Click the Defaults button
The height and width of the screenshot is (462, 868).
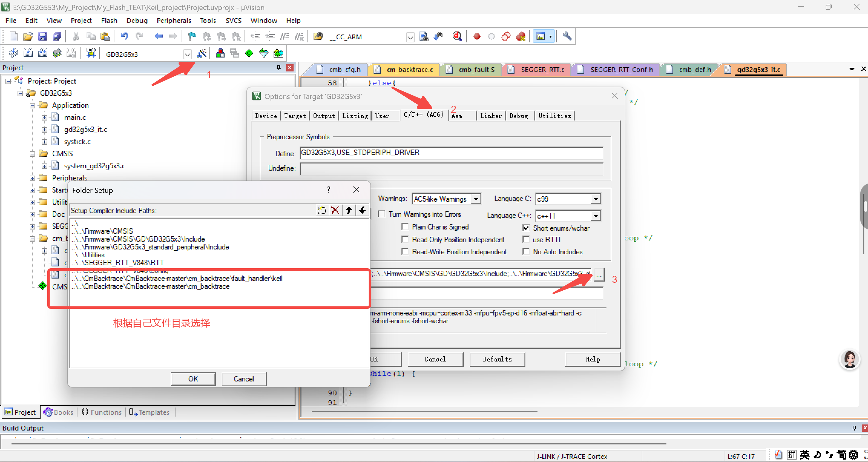[497, 359]
